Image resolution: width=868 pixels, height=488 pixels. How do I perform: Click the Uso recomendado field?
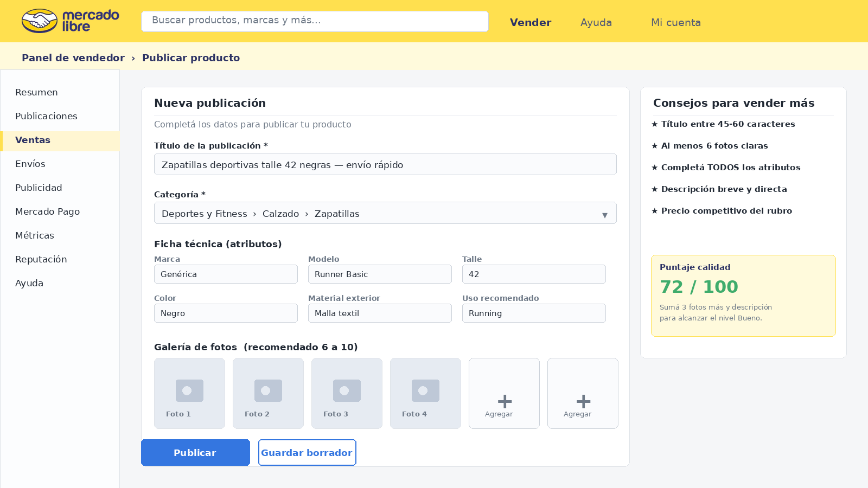[x=534, y=313]
